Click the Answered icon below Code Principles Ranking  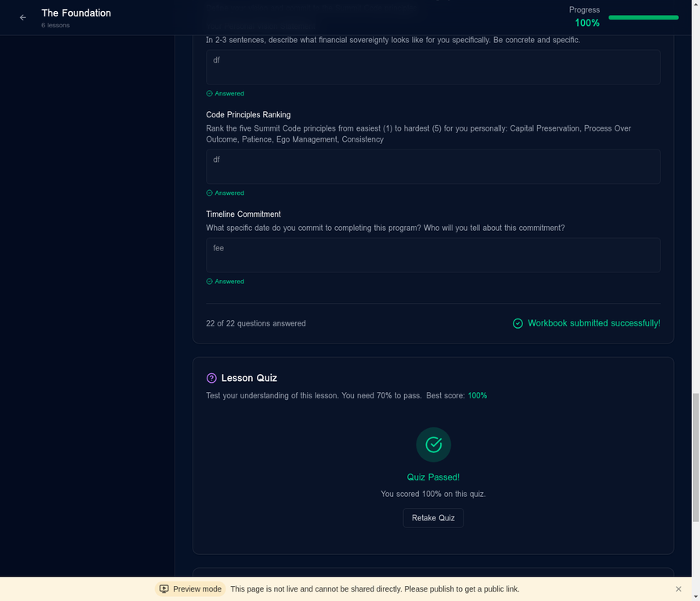(x=209, y=193)
